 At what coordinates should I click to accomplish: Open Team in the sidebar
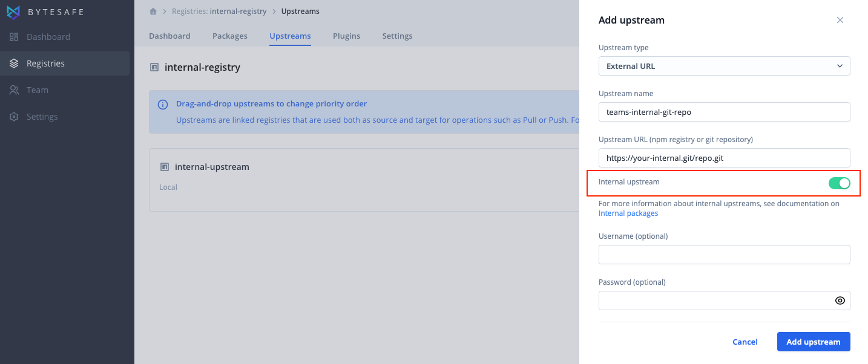pos(65,90)
